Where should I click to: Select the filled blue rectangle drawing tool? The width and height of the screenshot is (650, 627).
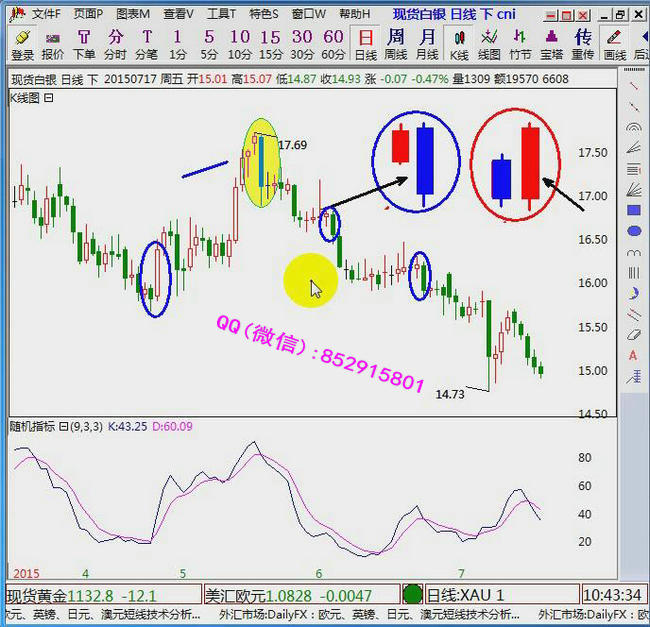[x=634, y=211]
